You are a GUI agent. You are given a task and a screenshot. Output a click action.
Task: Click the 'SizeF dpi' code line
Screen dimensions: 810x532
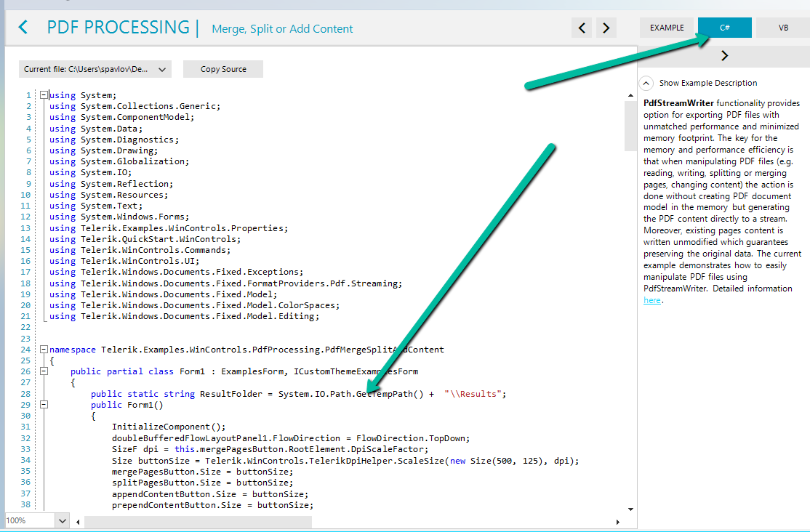point(270,449)
